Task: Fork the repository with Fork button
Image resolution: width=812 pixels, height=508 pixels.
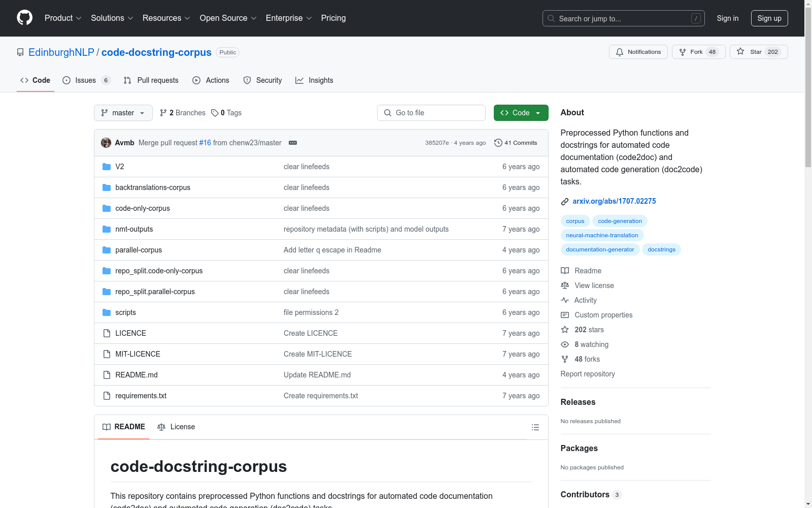Action: pos(699,52)
